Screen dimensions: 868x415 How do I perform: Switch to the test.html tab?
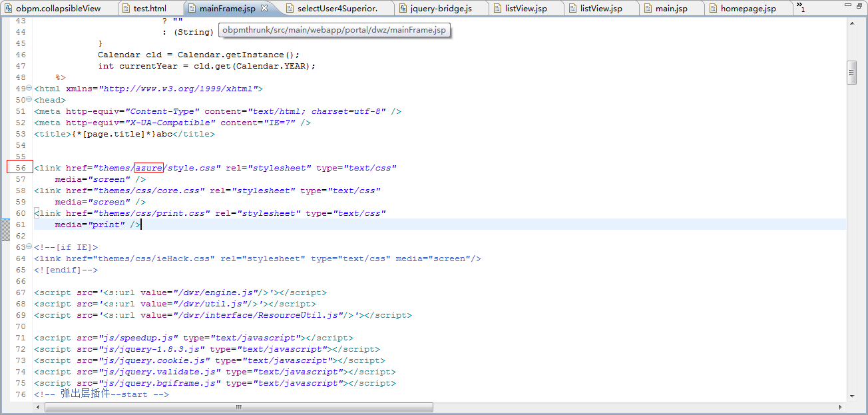coord(150,9)
